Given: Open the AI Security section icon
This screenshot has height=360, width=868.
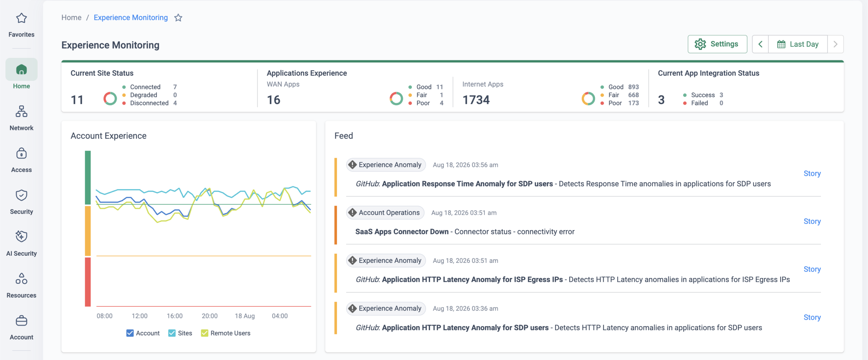Looking at the screenshot, I should tap(21, 237).
